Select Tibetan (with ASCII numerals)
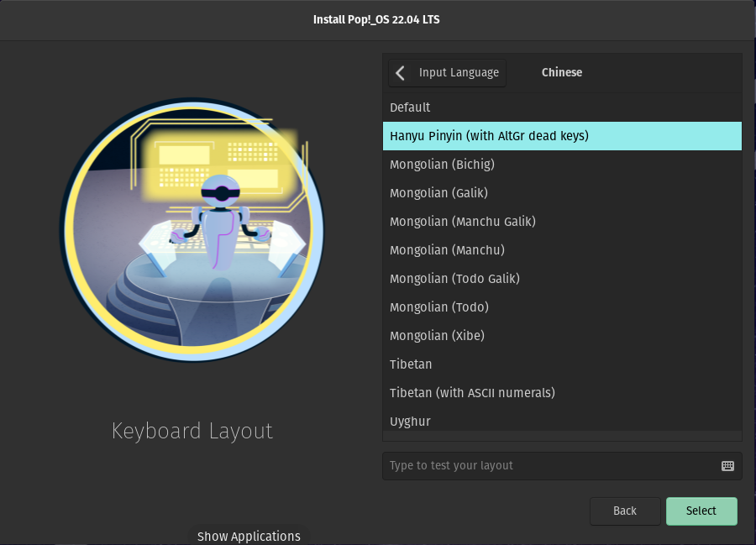The height and width of the screenshot is (545, 756). 562,393
